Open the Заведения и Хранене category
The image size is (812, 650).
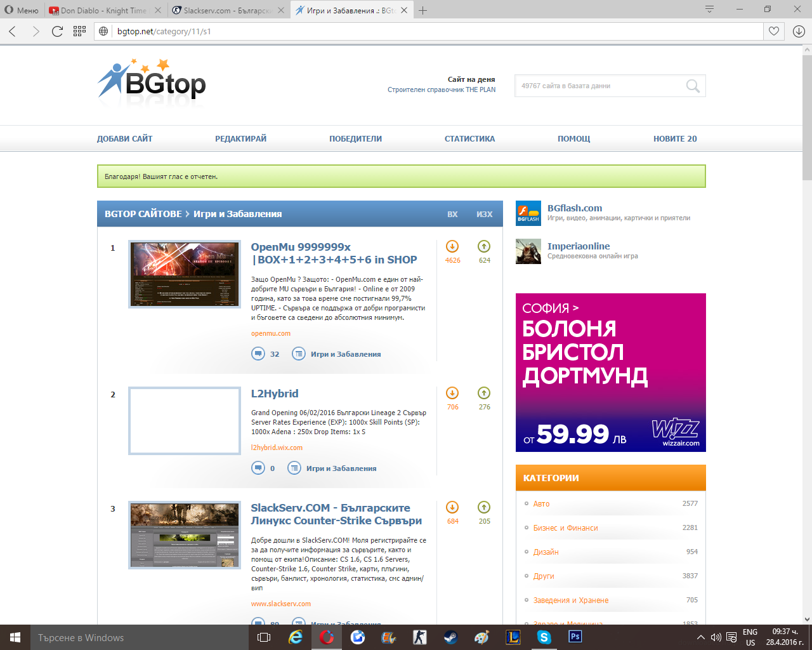571,600
